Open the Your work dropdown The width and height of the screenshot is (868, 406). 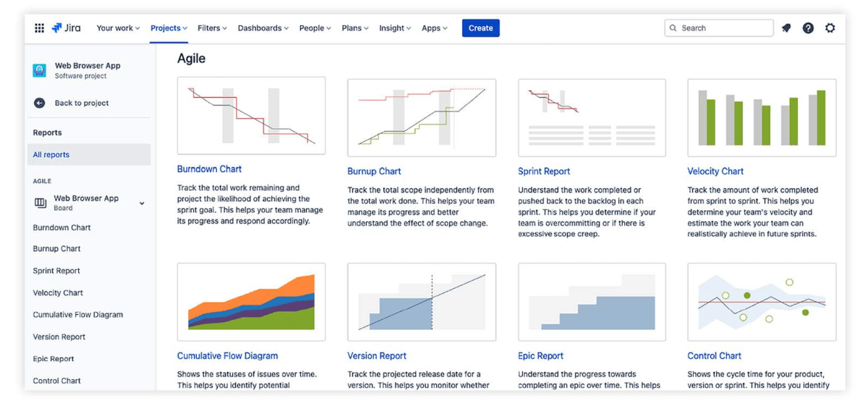tap(118, 28)
